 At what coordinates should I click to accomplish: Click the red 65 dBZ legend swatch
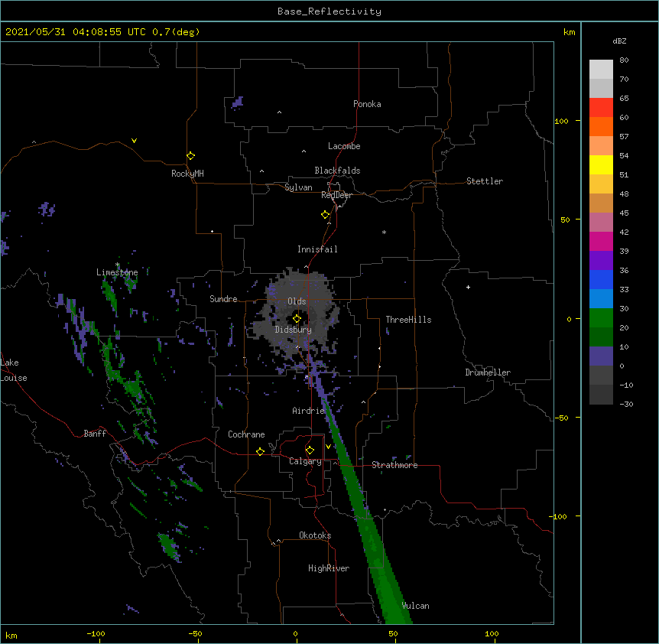[x=601, y=108]
